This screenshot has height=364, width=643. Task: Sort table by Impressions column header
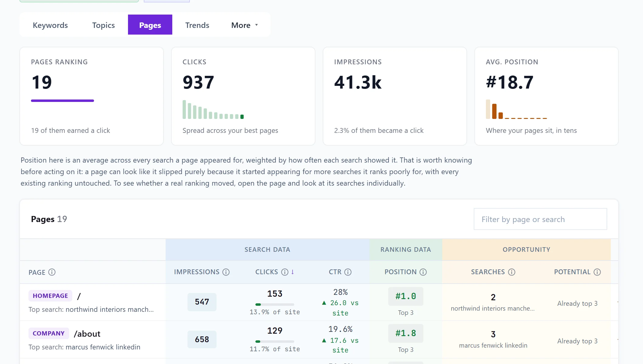coord(197,272)
